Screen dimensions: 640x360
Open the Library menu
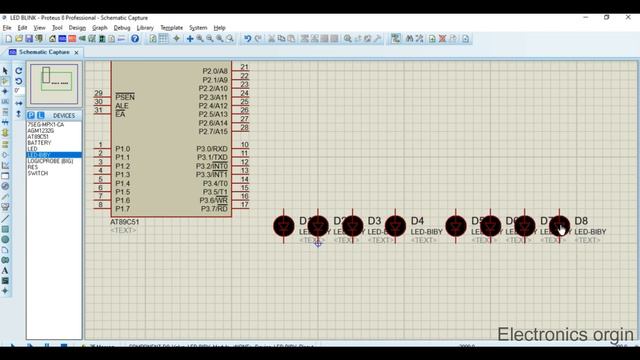pyautogui.click(x=145, y=28)
